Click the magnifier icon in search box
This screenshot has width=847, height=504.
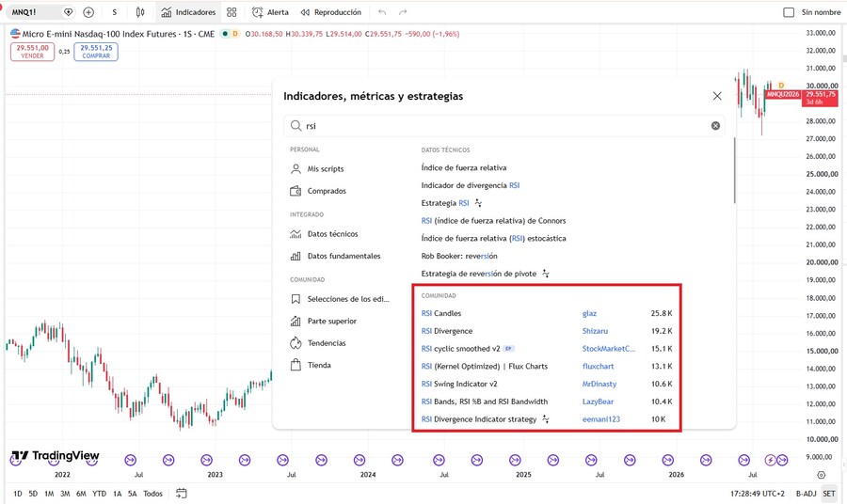click(296, 126)
